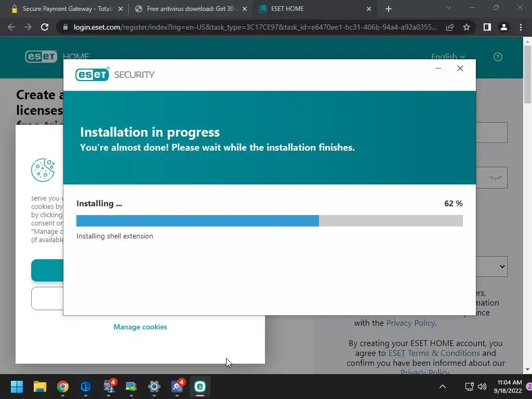Viewport: 532px width, 399px height.
Task: Open Windows Start menu
Action: coord(17,387)
